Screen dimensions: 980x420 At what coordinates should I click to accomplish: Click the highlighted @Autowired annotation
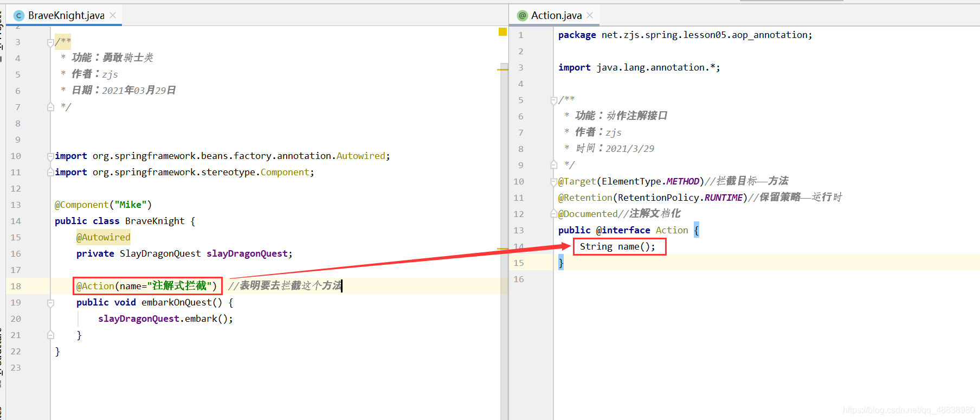[x=103, y=237]
